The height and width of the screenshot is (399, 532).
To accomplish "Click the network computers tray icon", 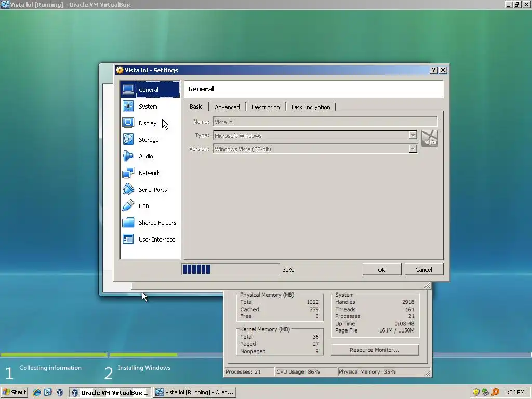I will pos(486,392).
